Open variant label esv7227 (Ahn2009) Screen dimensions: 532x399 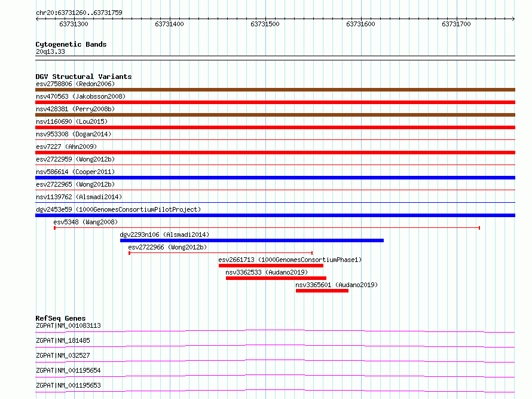66,147
